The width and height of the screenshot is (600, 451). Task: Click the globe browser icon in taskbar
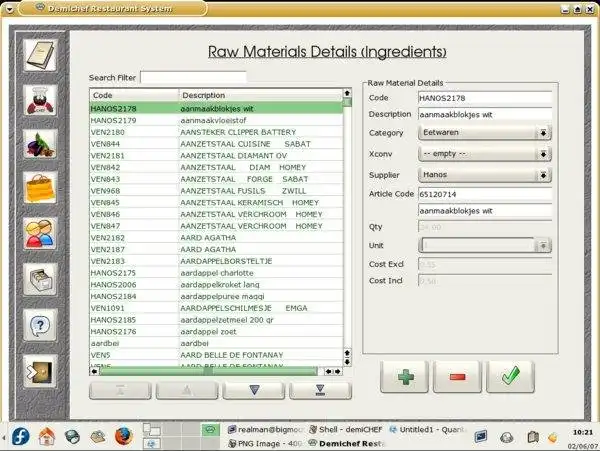pyautogui.click(x=72, y=436)
